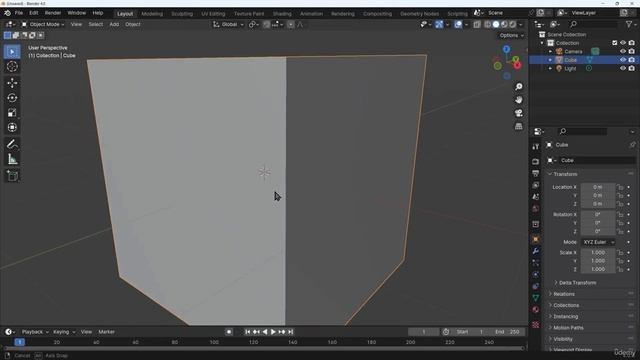This screenshot has width=640, height=360.
Task: Select the Scale tool
Action: point(12,113)
